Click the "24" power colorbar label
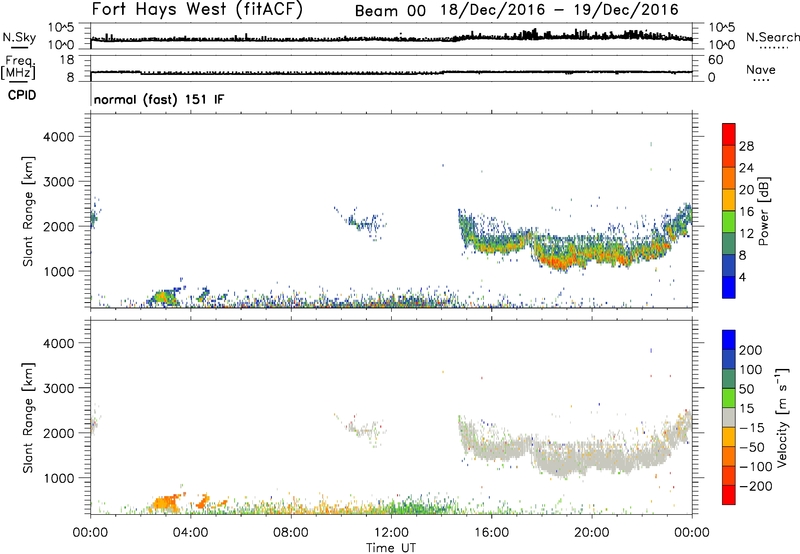This screenshot has height=554, width=800. [746, 168]
